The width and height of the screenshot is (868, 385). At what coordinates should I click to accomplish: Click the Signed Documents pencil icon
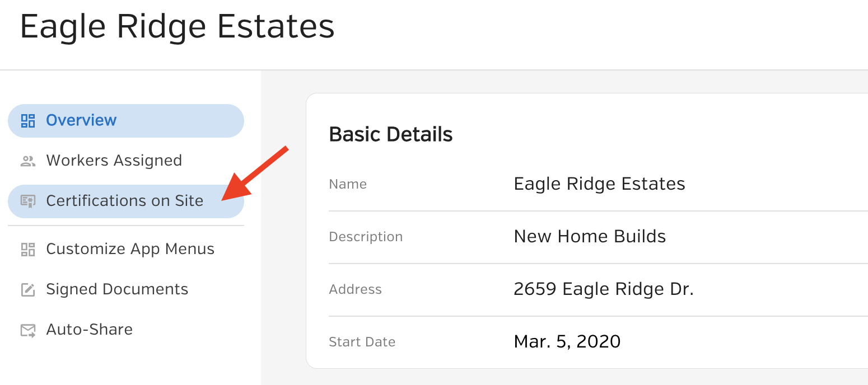point(28,289)
